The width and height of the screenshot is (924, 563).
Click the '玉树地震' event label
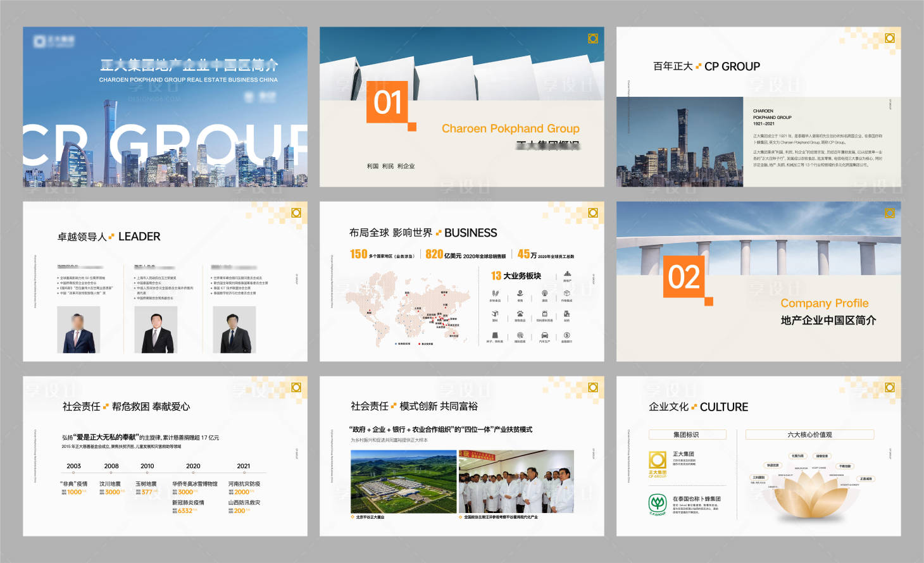(x=146, y=484)
